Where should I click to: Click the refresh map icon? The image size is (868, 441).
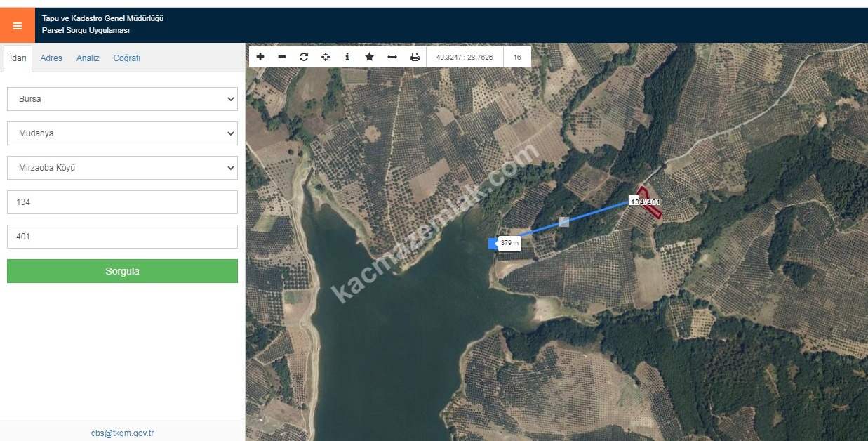pos(304,57)
